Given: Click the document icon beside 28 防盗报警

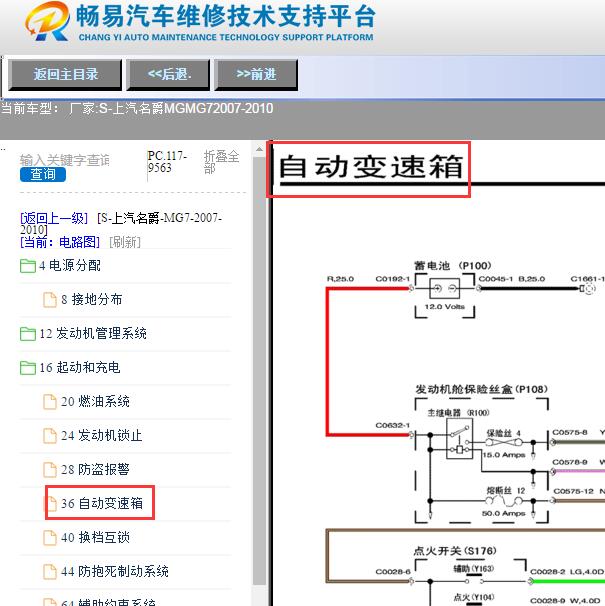Looking at the screenshot, I should click(49, 470).
